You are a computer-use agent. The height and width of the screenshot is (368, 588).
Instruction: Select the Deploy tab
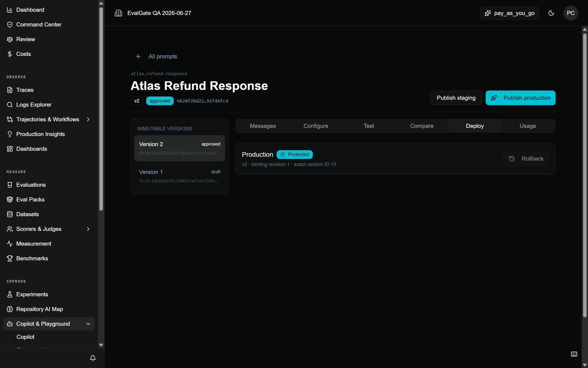point(475,126)
